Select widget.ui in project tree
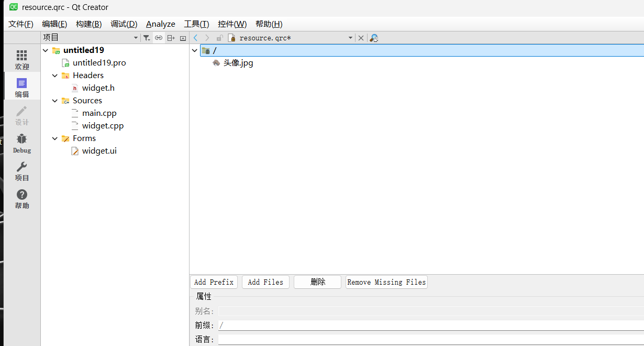Screen dimensions: 644x346 [99, 151]
